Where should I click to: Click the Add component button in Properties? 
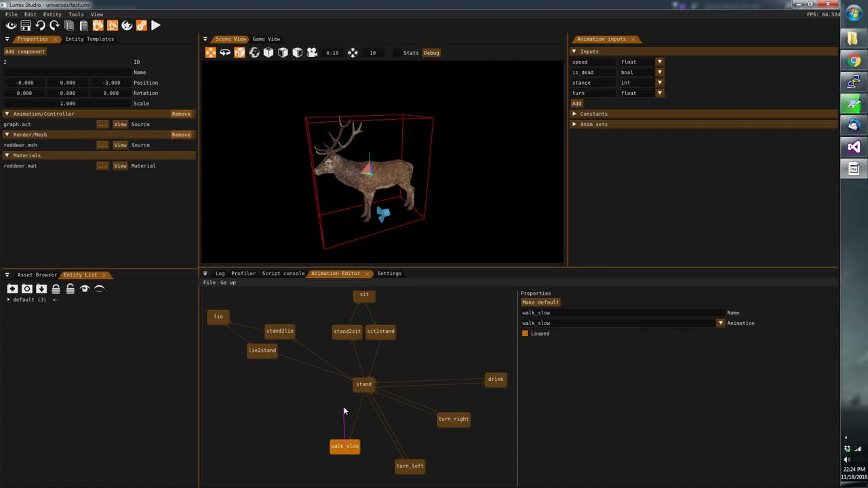pyautogui.click(x=25, y=51)
